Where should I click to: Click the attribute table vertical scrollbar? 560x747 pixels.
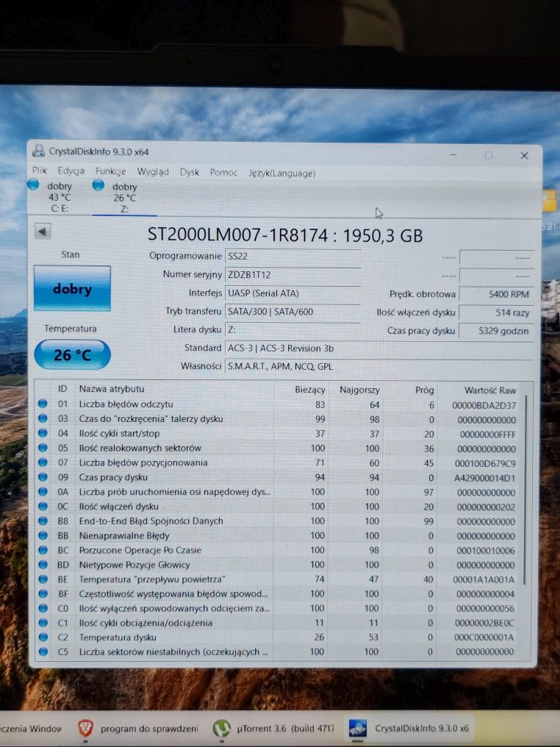pyautogui.click(x=525, y=490)
